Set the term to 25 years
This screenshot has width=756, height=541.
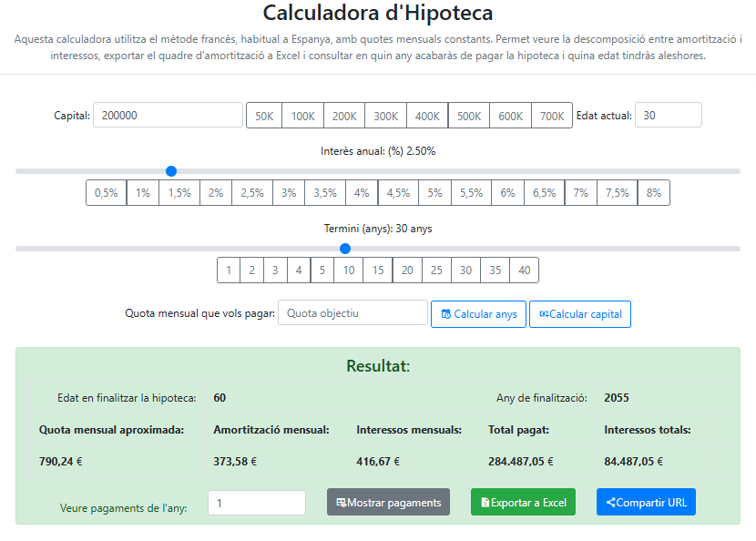point(436,270)
